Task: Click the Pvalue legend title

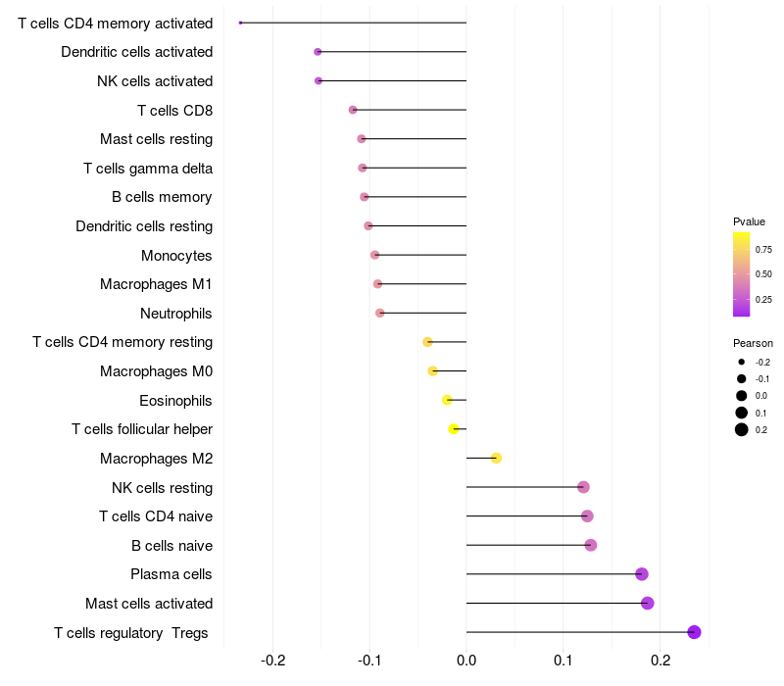Action: point(750,221)
